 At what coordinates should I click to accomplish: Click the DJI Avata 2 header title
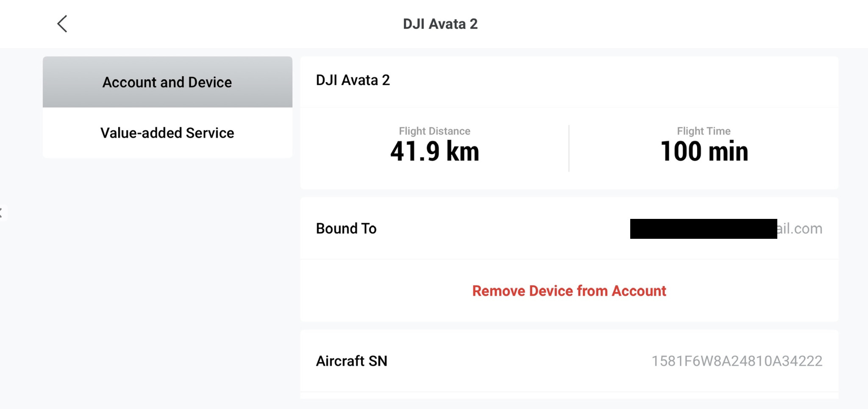(x=440, y=24)
